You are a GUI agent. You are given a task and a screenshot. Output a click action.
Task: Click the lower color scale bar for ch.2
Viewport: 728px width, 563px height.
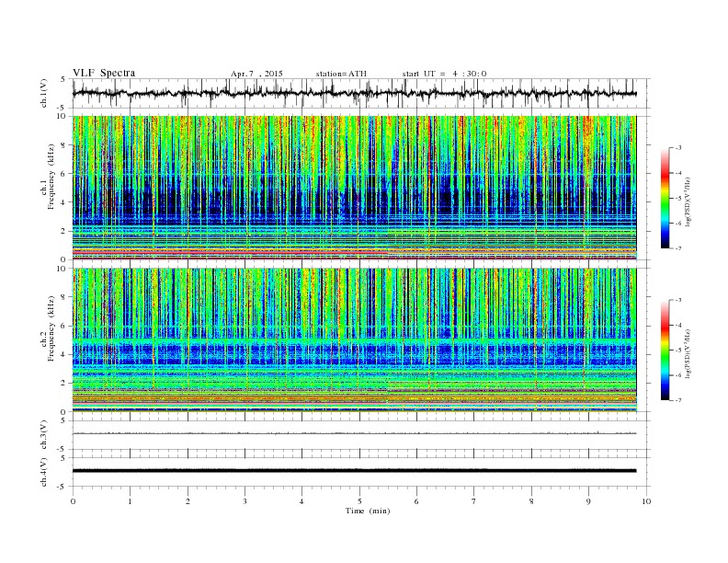coord(665,350)
